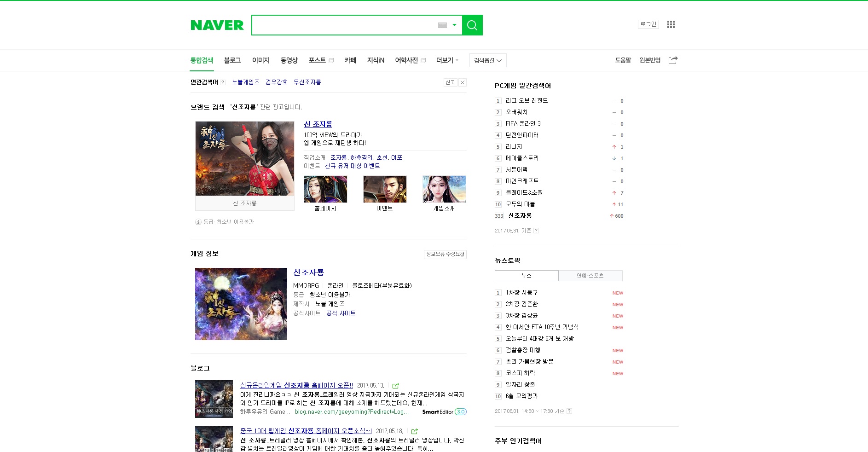The width and height of the screenshot is (868, 452).
Task: Open the virtual keyboard icon in search box
Action: (x=442, y=25)
